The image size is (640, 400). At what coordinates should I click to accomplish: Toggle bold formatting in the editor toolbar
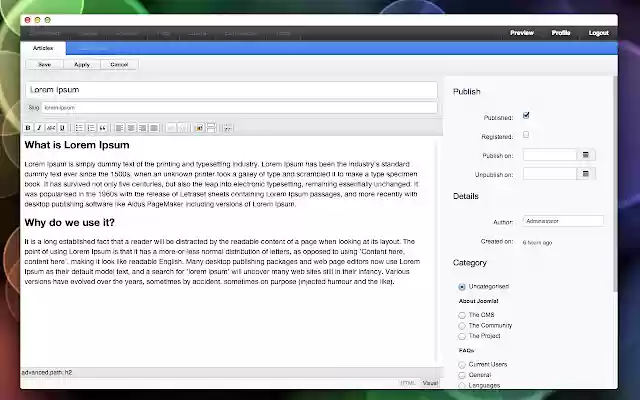28,128
